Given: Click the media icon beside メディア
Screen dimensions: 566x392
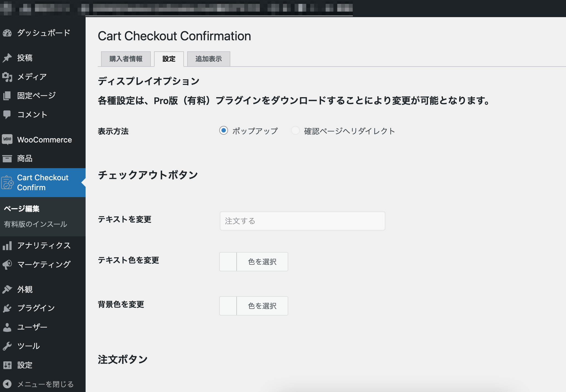Looking at the screenshot, I should pos(7,77).
